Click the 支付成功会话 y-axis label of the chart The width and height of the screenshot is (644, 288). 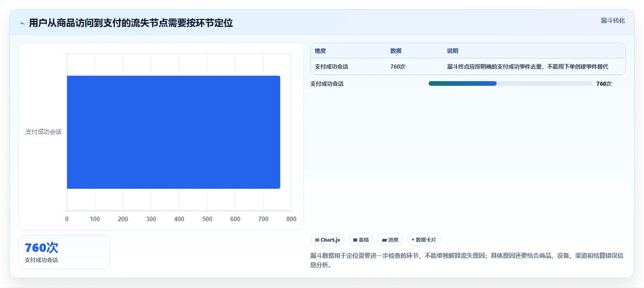tap(44, 132)
